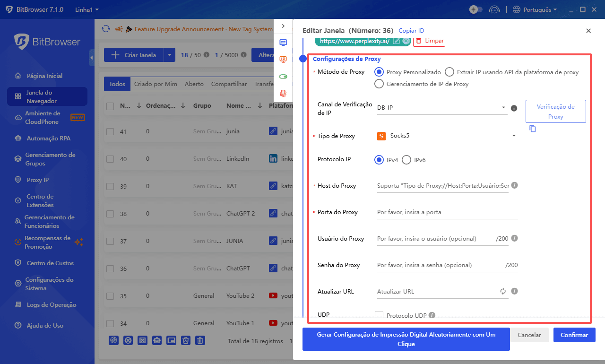Click the Copiar ID link
605x364 pixels.
(x=411, y=31)
